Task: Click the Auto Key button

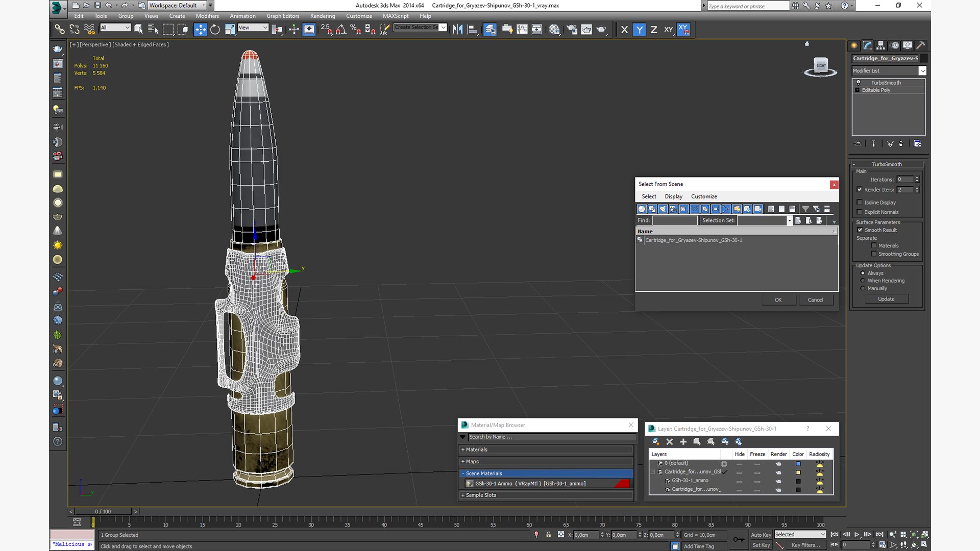Action: (761, 535)
